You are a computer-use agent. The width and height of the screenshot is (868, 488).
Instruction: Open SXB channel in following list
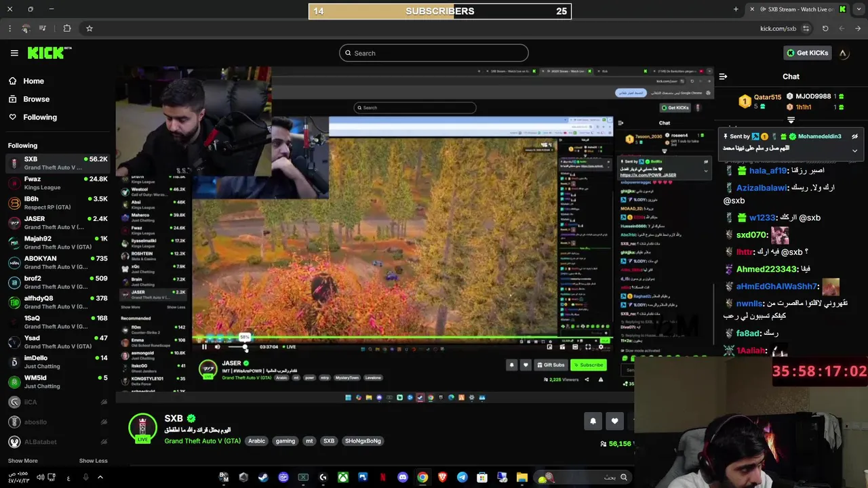click(58, 163)
